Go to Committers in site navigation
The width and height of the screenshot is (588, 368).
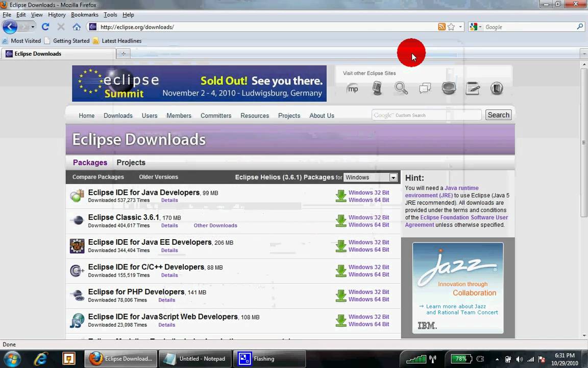215,116
